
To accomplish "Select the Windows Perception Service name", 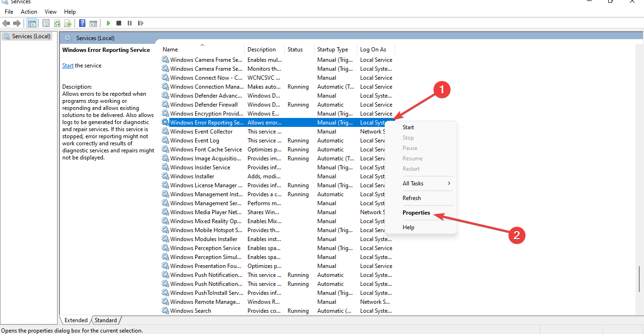I will [x=205, y=248].
